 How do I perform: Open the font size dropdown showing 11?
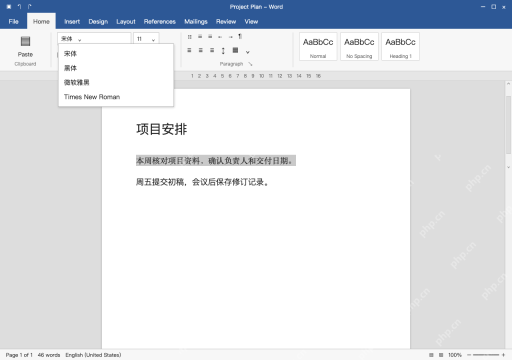click(x=146, y=39)
